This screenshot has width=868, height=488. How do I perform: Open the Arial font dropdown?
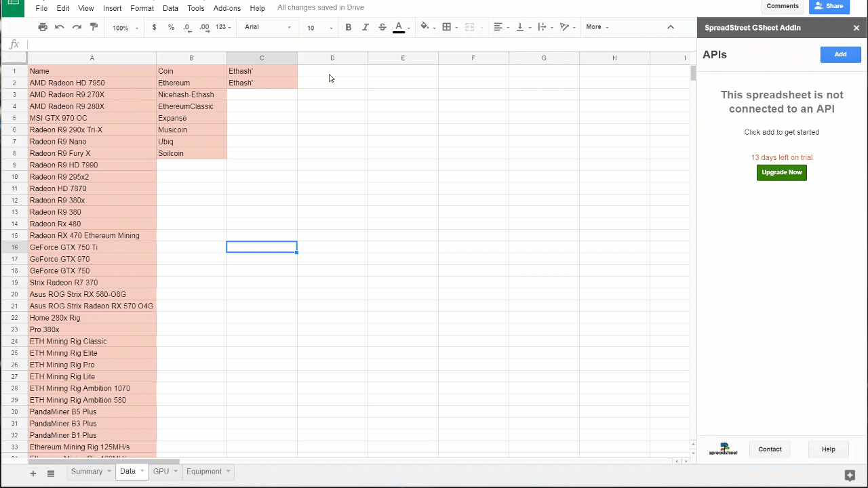(269, 27)
